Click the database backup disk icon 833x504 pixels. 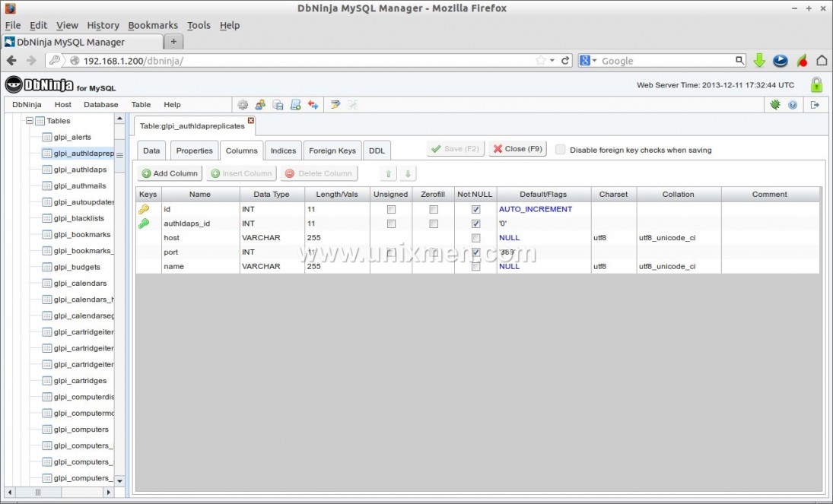point(278,105)
